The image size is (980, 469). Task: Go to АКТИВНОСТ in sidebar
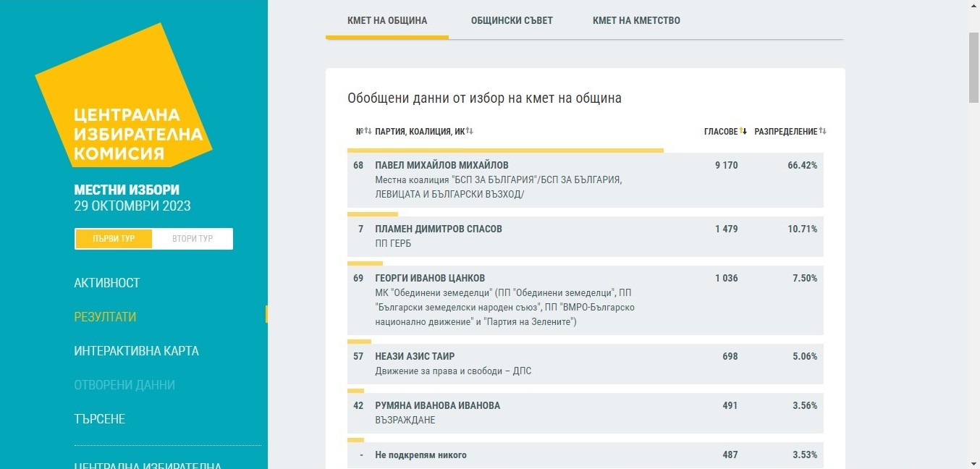pos(106,283)
